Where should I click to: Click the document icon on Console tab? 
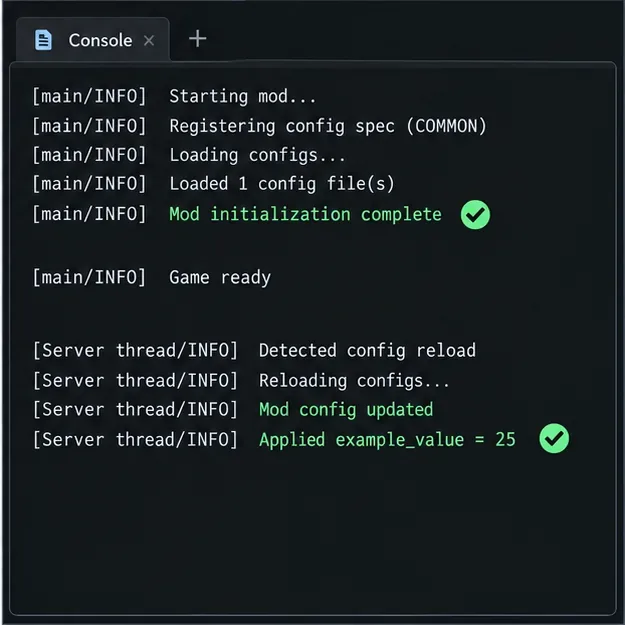[x=43, y=40]
